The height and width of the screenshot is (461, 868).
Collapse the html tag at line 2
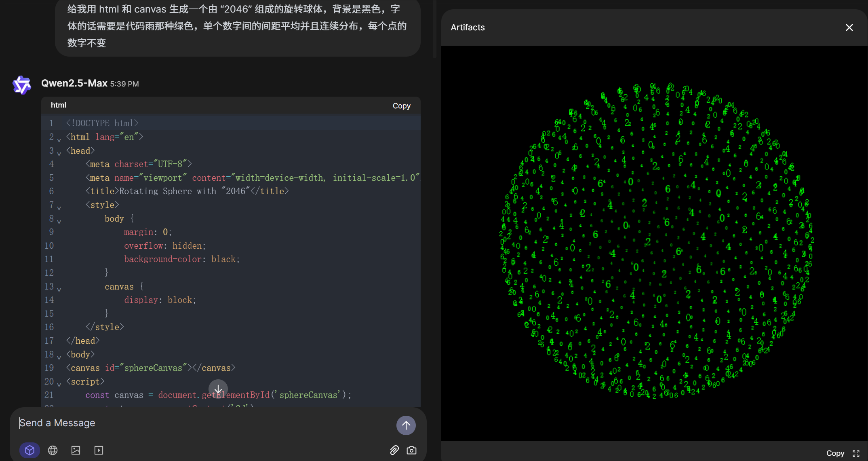coord(59,140)
